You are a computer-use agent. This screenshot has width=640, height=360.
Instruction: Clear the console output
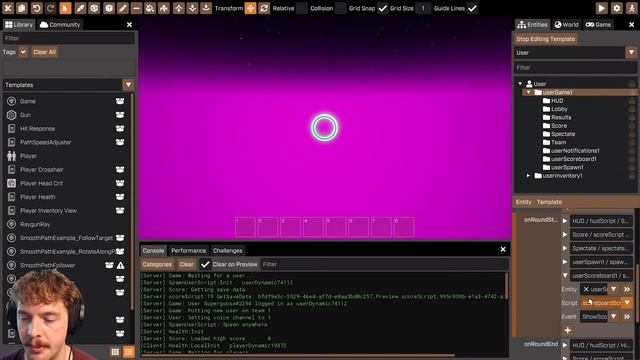click(x=187, y=264)
